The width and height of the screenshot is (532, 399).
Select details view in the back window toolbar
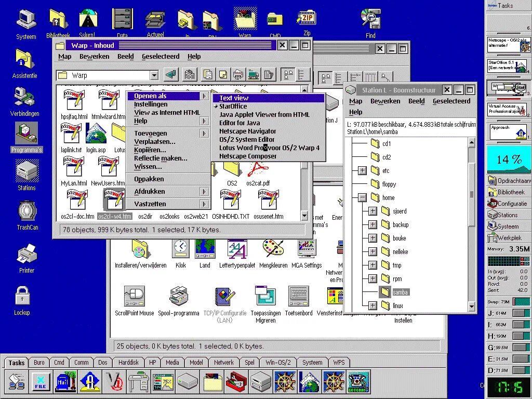point(370,78)
